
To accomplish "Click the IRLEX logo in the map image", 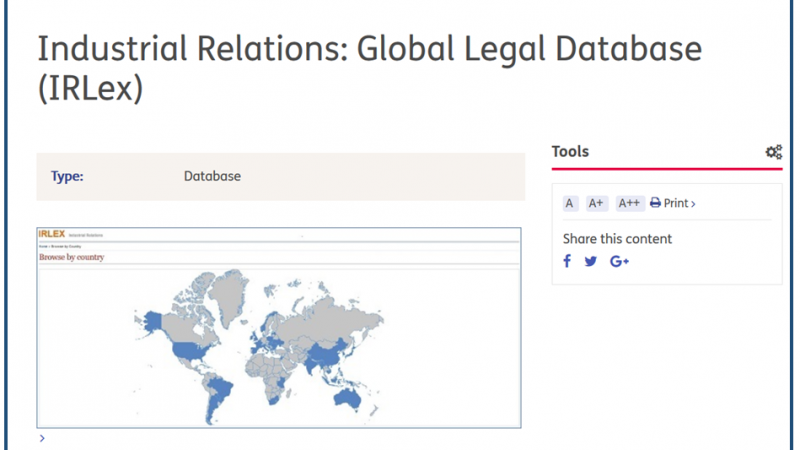I will pos(52,234).
